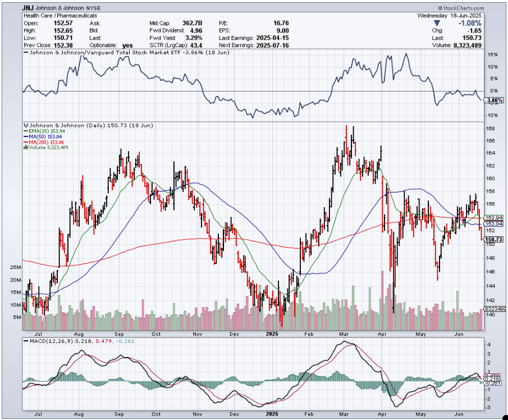Click the High value 152.65
The height and width of the screenshot is (420, 508).
(x=63, y=30)
